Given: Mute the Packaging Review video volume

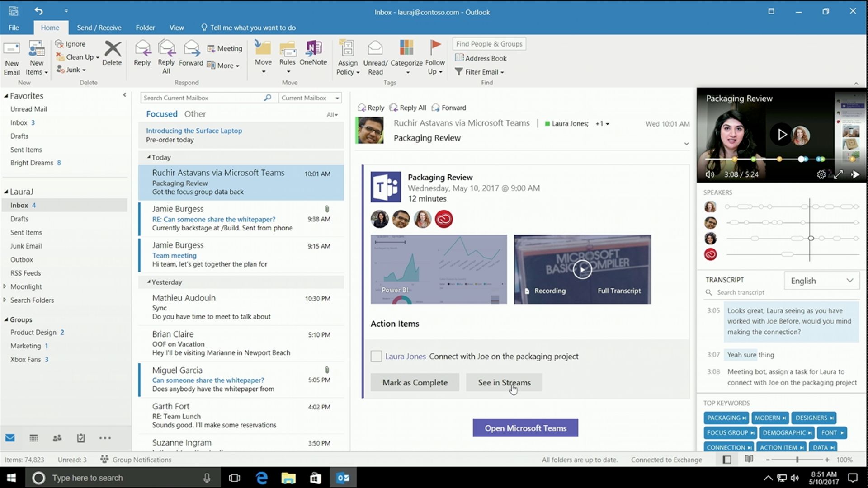Looking at the screenshot, I should point(710,174).
